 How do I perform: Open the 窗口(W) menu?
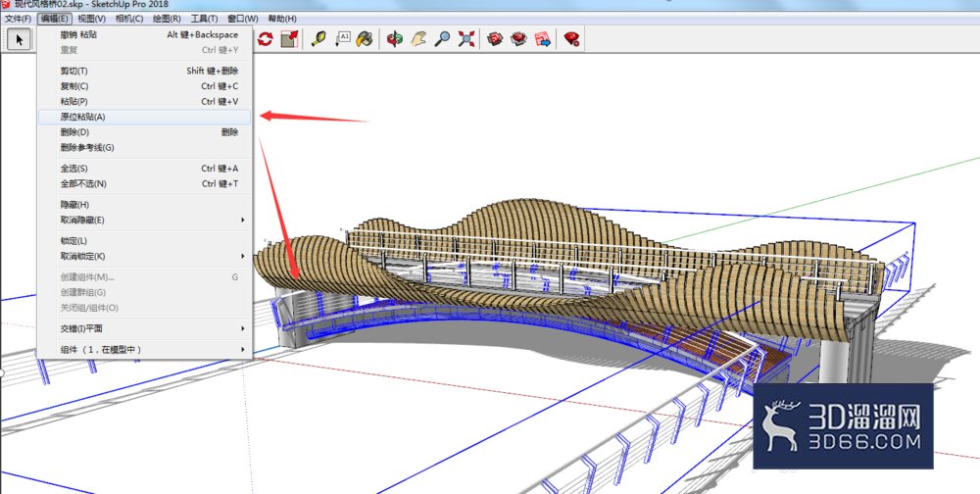coord(242,19)
